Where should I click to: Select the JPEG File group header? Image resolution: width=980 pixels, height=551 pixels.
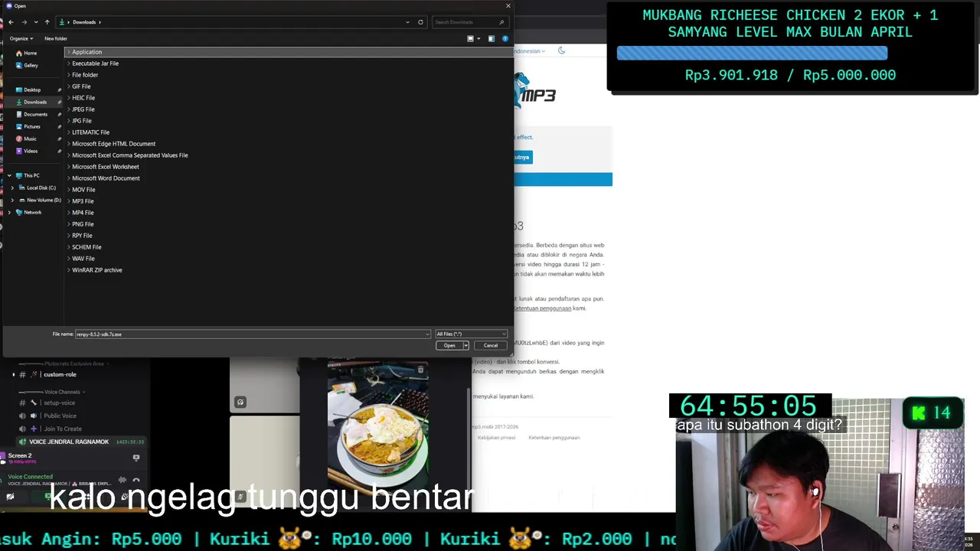coord(83,109)
